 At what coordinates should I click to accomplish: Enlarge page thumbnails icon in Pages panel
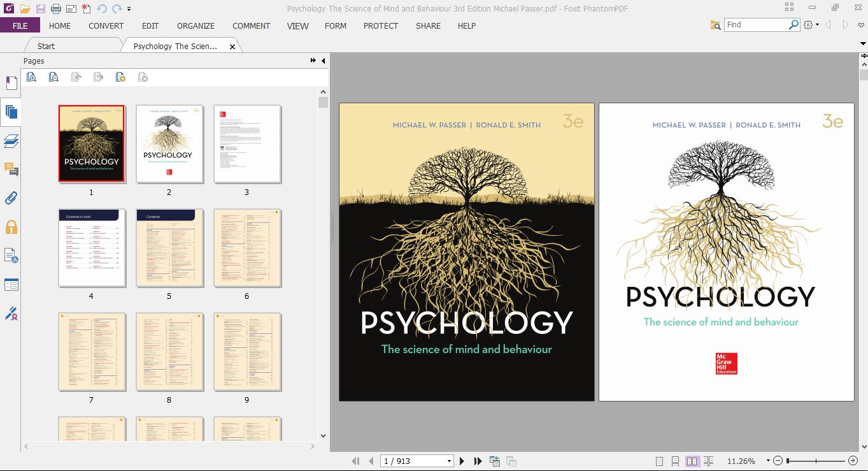coord(32,77)
